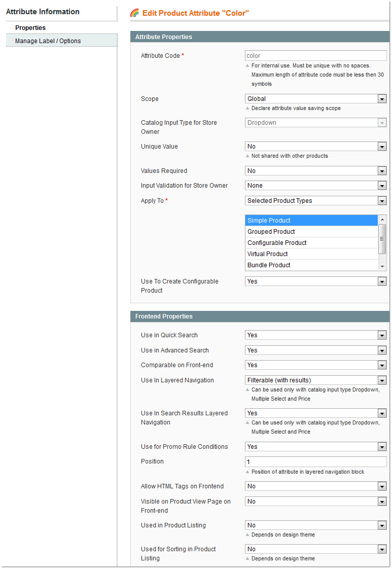
Task: Open the Use in Advanced Search dropdown
Action: pyautogui.click(x=315, y=350)
